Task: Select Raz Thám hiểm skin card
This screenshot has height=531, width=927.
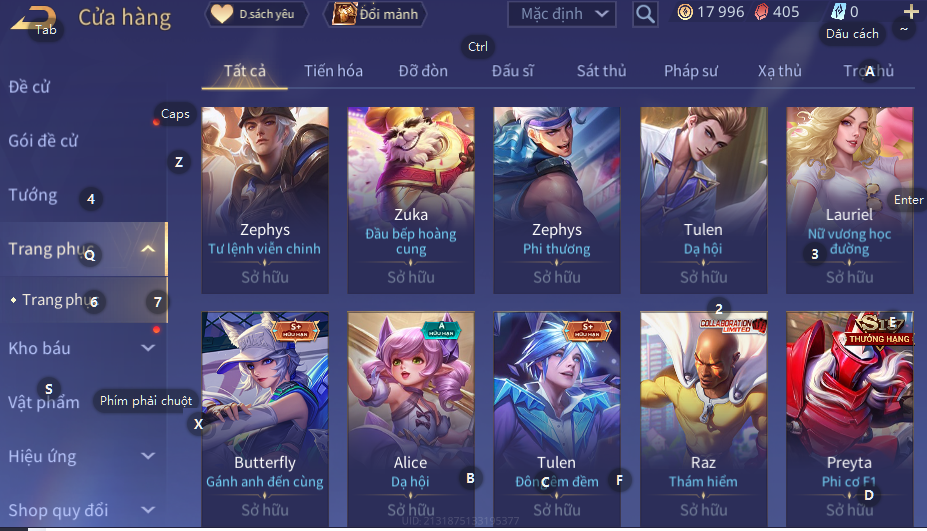Action: coord(704,419)
